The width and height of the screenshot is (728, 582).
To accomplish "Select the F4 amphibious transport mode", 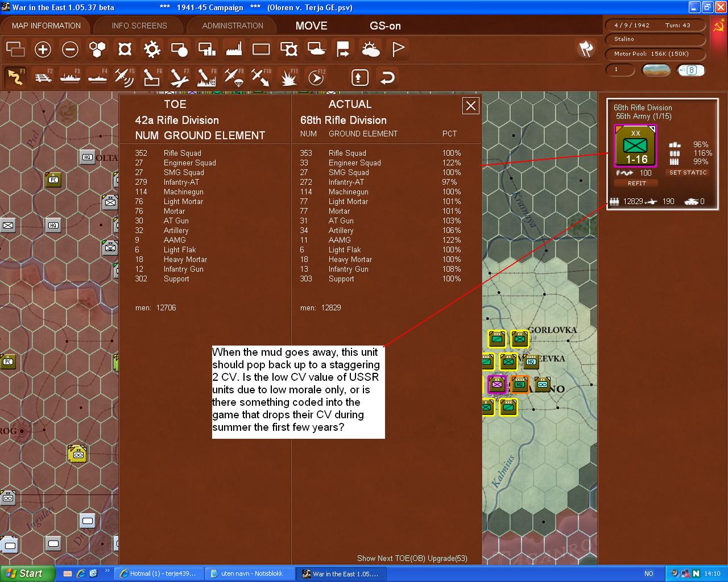I will pyautogui.click(x=97, y=77).
